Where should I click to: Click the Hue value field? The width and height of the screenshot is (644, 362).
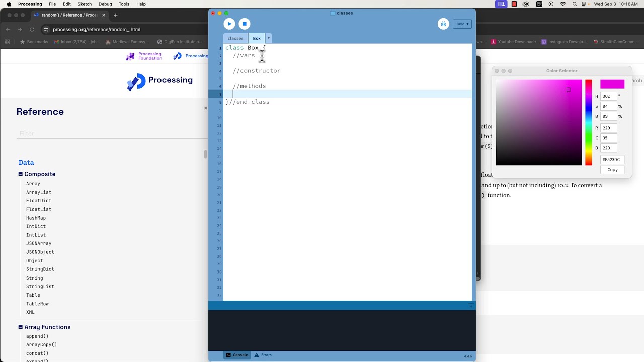click(609, 96)
